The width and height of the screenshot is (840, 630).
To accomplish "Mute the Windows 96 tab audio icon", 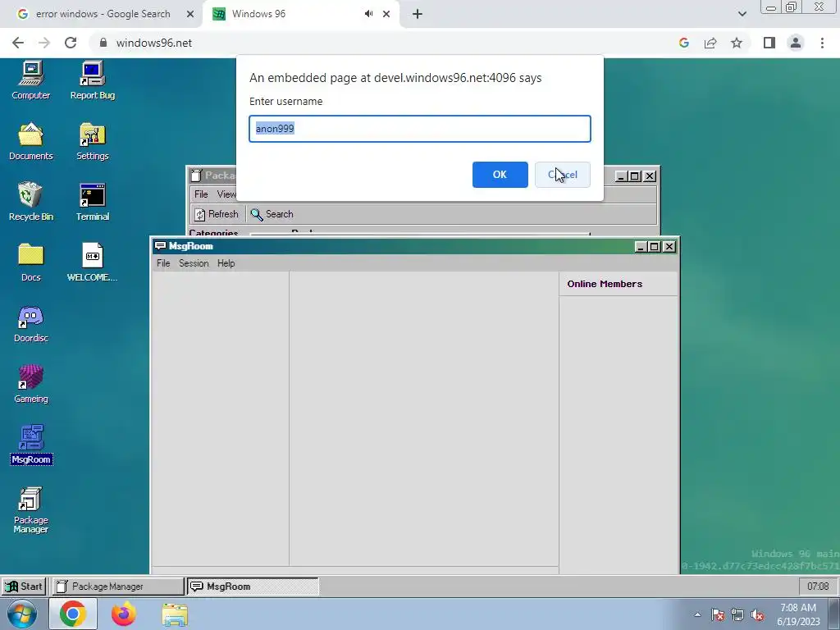I will 368,14.
